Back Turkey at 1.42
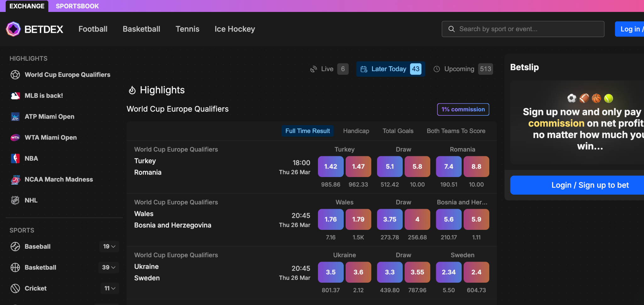Image resolution: width=644 pixels, height=305 pixels. tap(331, 167)
